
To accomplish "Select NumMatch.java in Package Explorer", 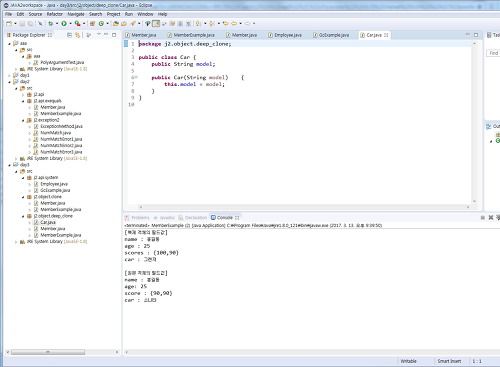I will [x=52, y=133].
